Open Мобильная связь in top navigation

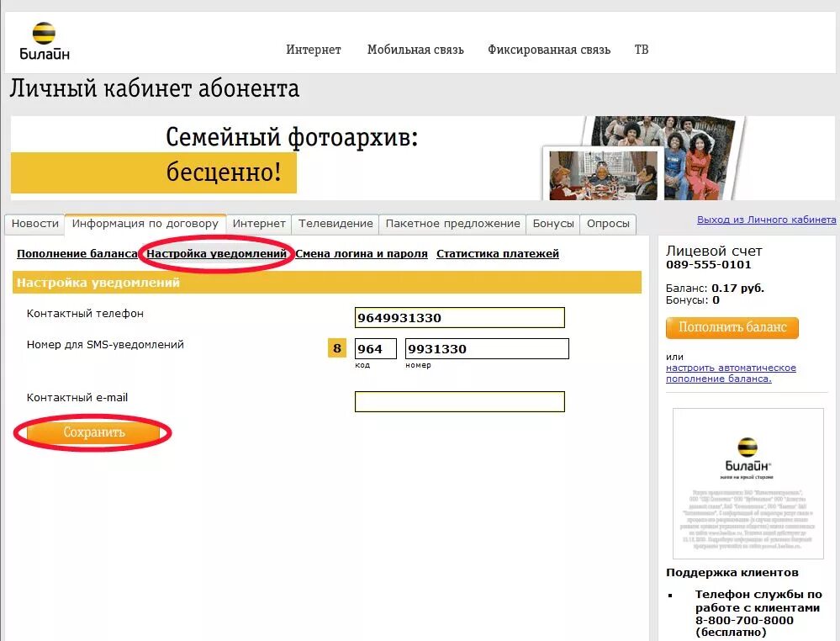tap(415, 50)
